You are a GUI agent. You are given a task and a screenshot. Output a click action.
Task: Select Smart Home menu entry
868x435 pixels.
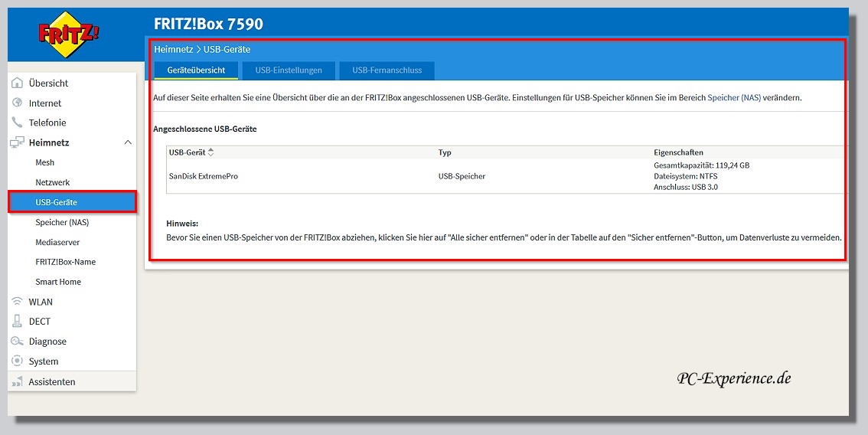[x=58, y=282]
